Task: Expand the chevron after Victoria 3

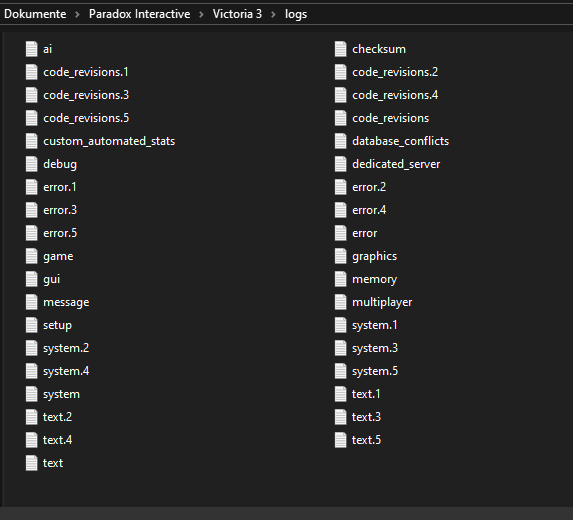Action: (273, 15)
